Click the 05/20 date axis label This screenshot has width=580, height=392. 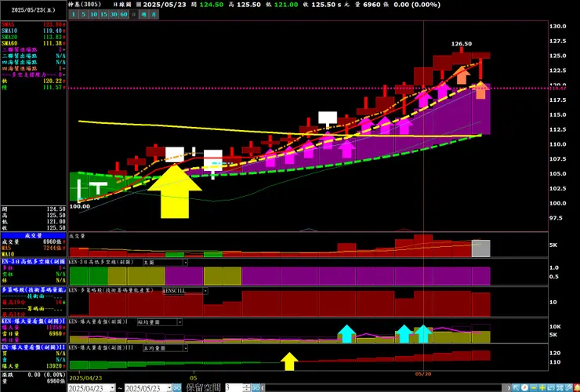(x=423, y=374)
